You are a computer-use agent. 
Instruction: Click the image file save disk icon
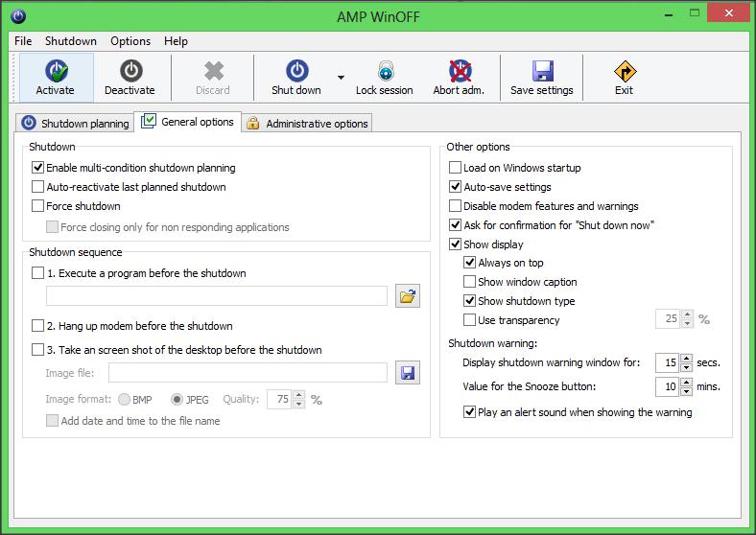coord(408,373)
